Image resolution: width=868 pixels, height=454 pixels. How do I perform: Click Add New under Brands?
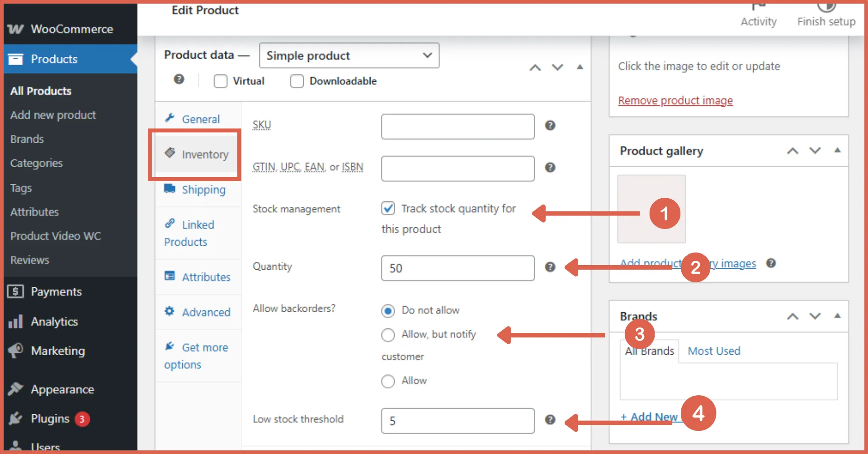(x=647, y=416)
